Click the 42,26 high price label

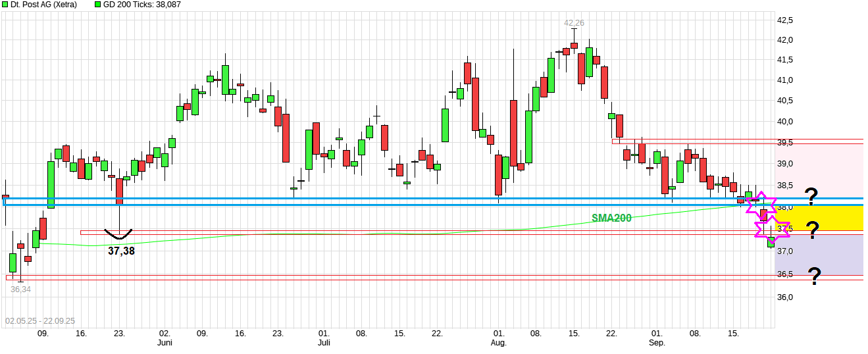[574, 22]
